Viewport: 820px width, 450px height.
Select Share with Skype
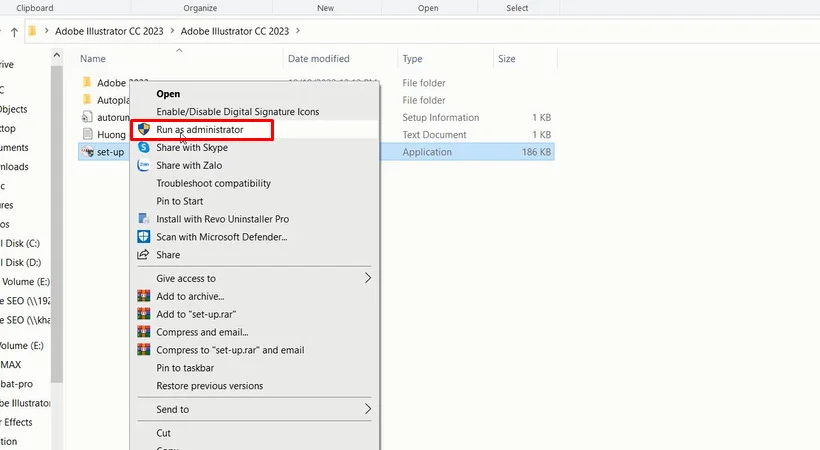192,148
